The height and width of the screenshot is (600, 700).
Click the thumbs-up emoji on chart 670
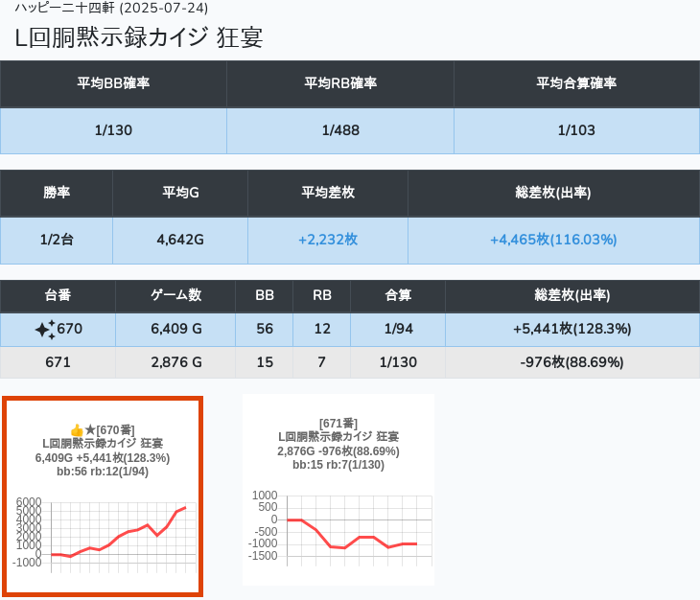point(77,430)
